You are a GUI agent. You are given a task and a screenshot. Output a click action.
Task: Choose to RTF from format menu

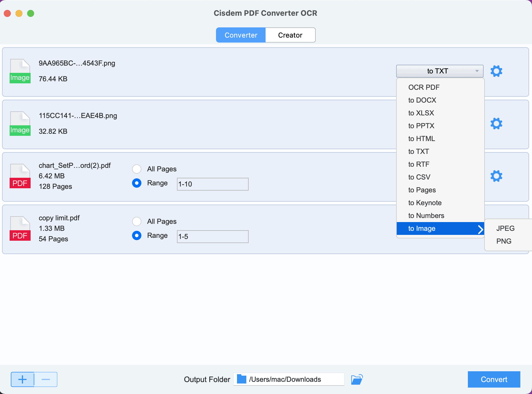440,164
